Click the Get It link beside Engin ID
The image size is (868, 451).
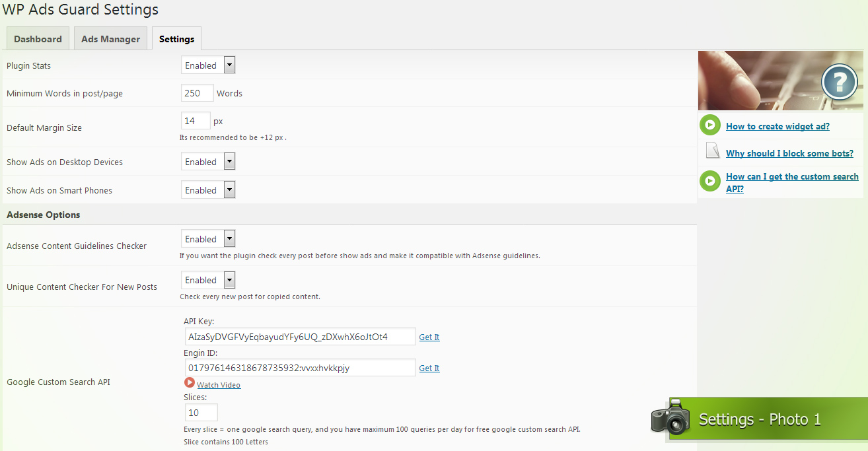[429, 368]
